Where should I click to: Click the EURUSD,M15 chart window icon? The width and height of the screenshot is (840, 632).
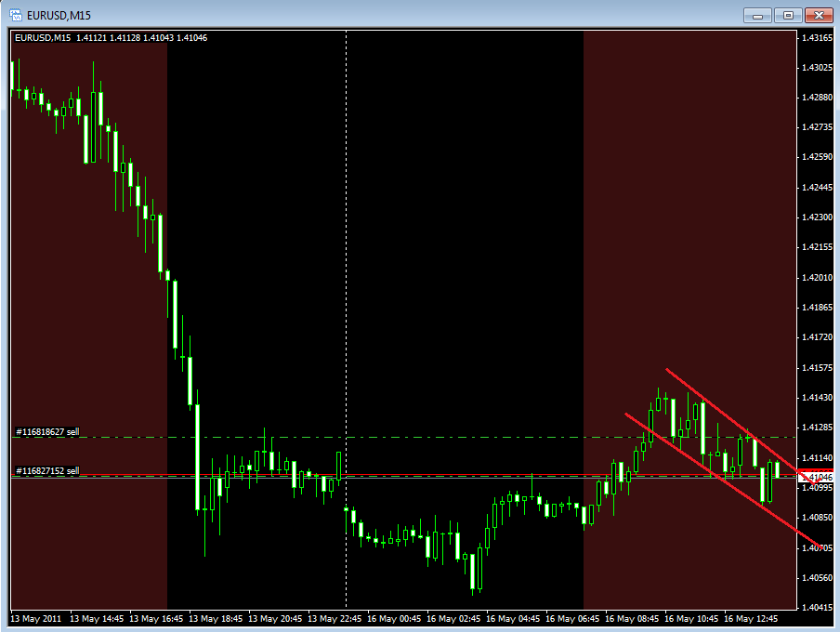tap(15, 15)
